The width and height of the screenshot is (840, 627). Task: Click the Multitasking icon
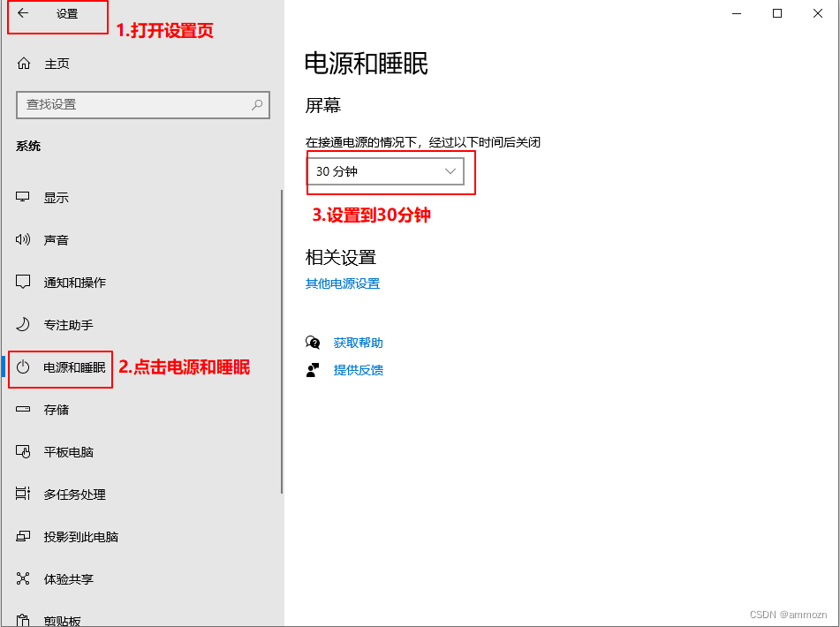tap(22, 494)
